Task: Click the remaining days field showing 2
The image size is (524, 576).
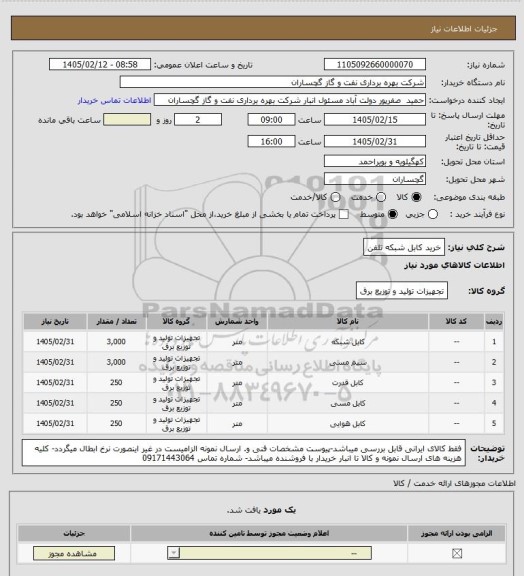Action: point(198,120)
